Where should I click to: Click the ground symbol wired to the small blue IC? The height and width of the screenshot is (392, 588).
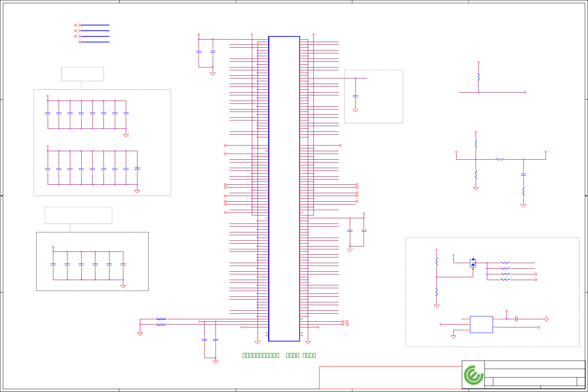(453, 337)
